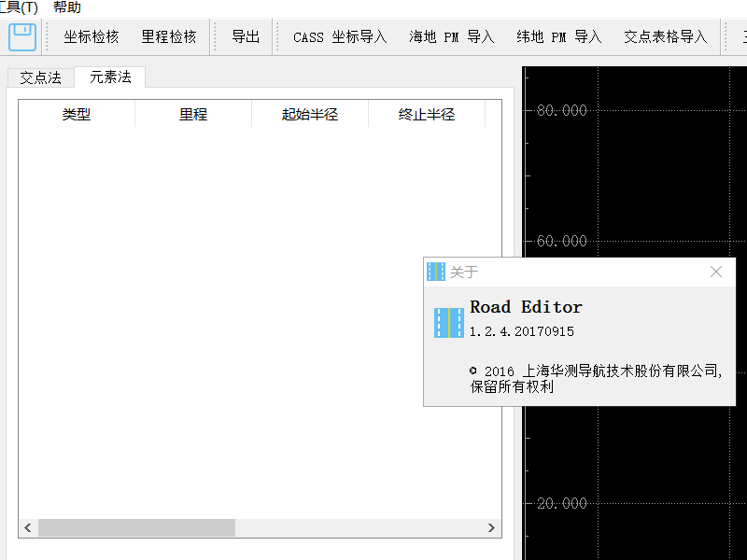Image resolution: width=747 pixels, height=560 pixels.
Task: Click the horizontal scrollbar left arrow
Action: [28, 527]
